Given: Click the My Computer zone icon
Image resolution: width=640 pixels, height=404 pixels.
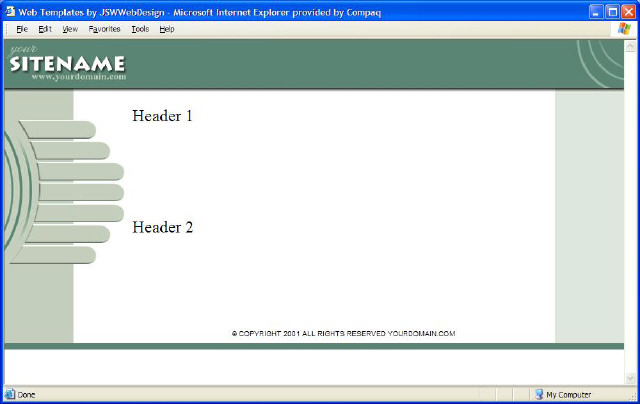Looking at the screenshot, I should click(x=539, y=394).
